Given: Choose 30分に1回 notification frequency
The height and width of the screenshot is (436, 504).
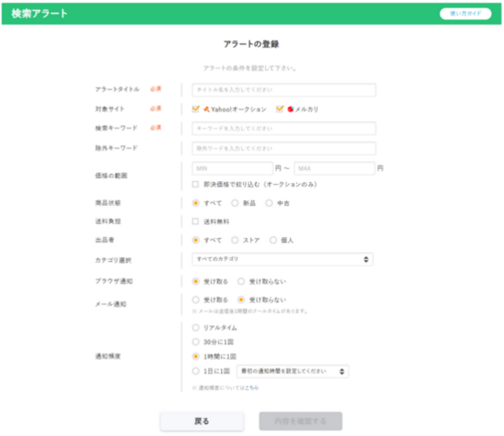Looking at the screenshot, I should coord(195,342).
